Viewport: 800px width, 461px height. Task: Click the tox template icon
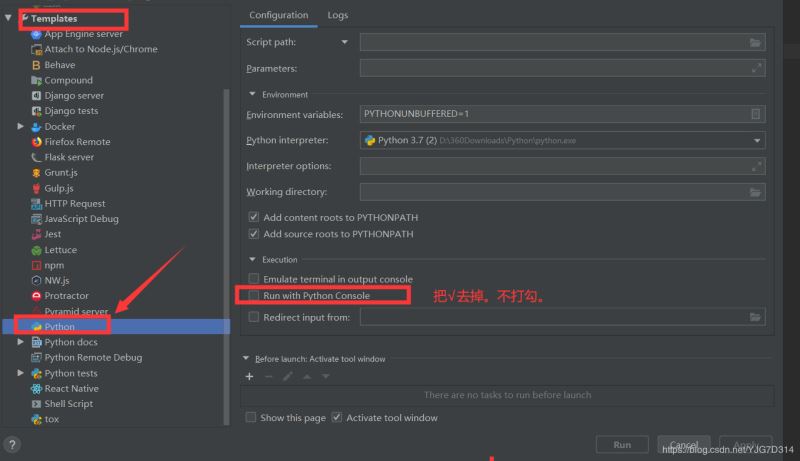pyautogui.click(x=36, y=420)
